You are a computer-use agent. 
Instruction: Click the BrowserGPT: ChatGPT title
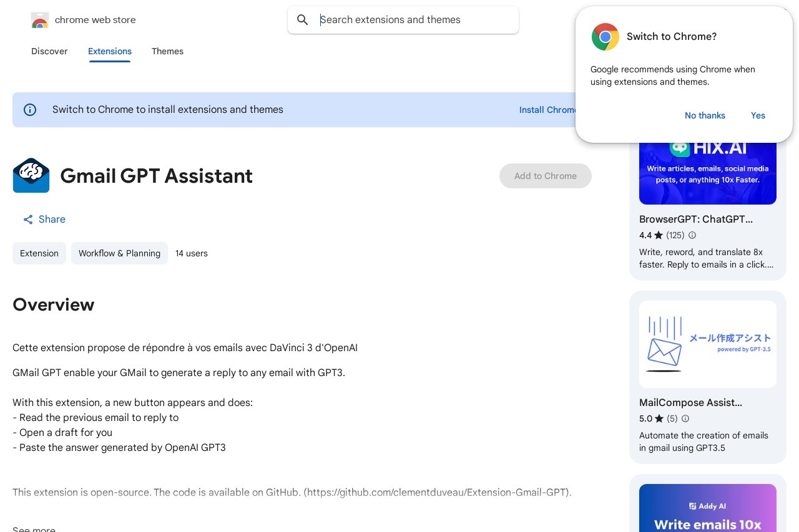(696, 220)
